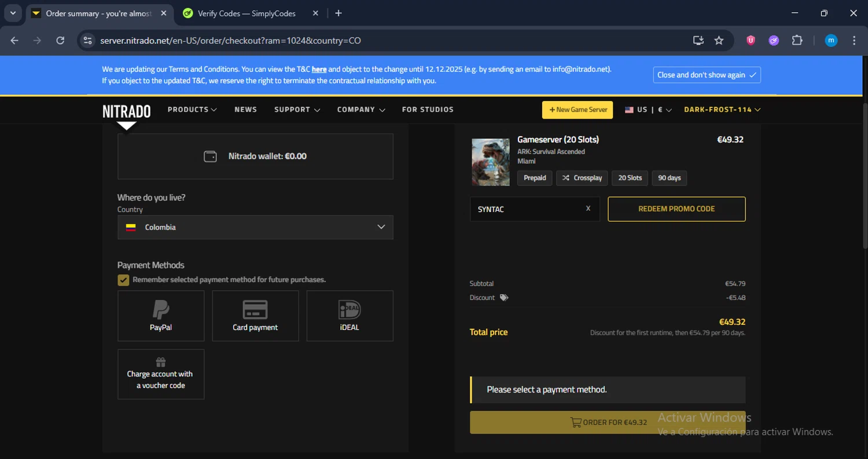The width and height of the screenshot is (868, 459).
Task: Click Close and don't show again
Action: (707, 75)
